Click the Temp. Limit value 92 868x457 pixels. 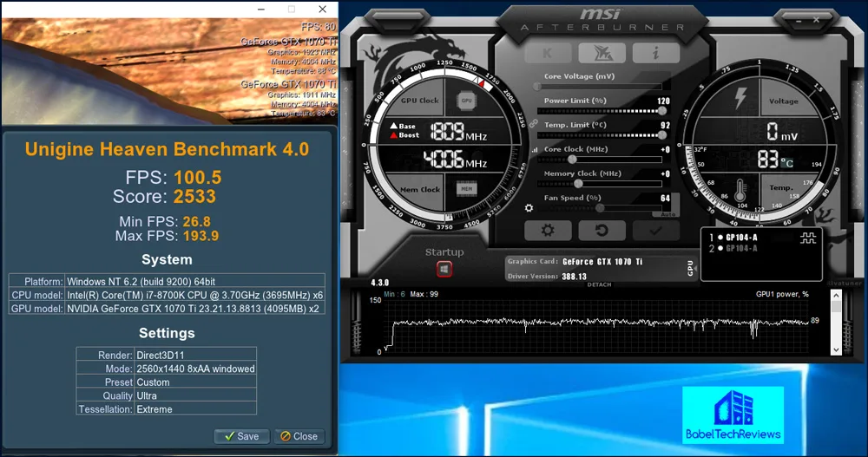point(666,125)
